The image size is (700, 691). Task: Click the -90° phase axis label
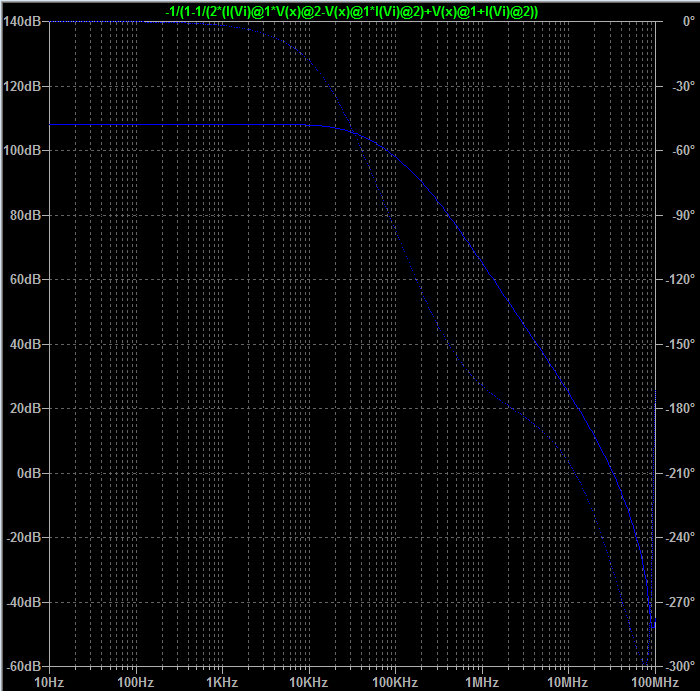[684, 215]
